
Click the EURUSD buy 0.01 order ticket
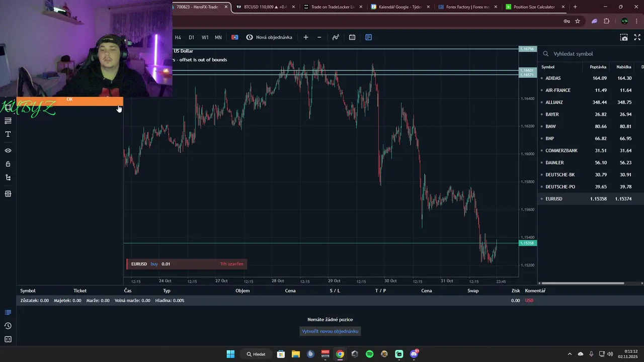187,264
